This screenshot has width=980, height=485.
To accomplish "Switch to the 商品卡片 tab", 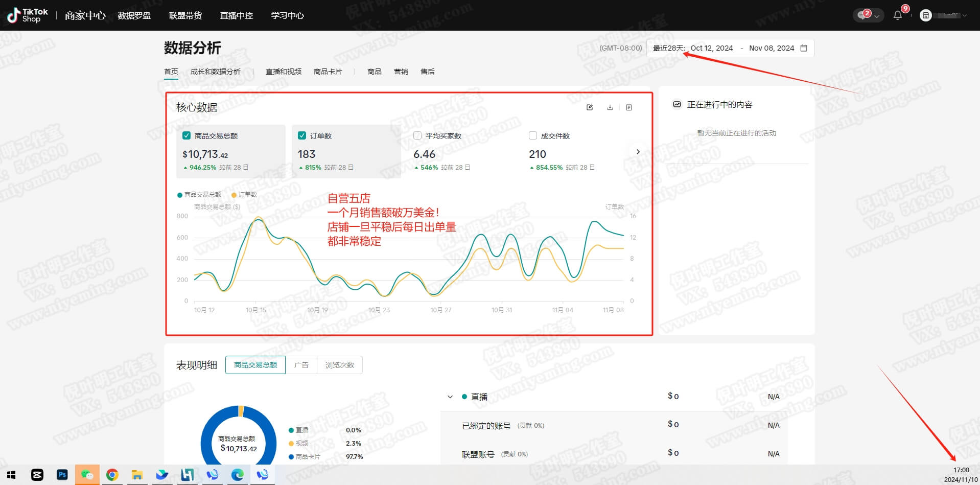I will tap(328, 72).
